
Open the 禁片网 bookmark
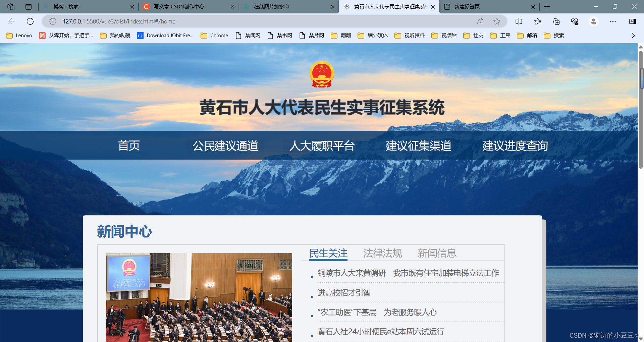coord(312,36)
